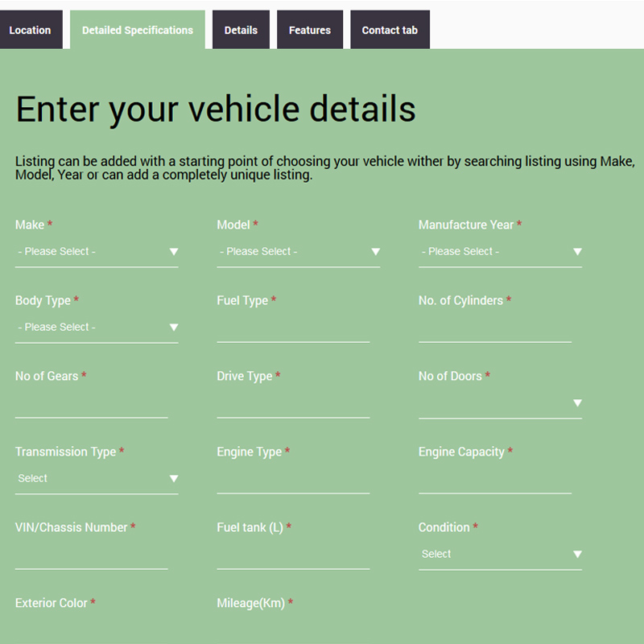Open the Details tab
Image resolution: width=644 pixels, height=644 pixels.
point(241,30)
